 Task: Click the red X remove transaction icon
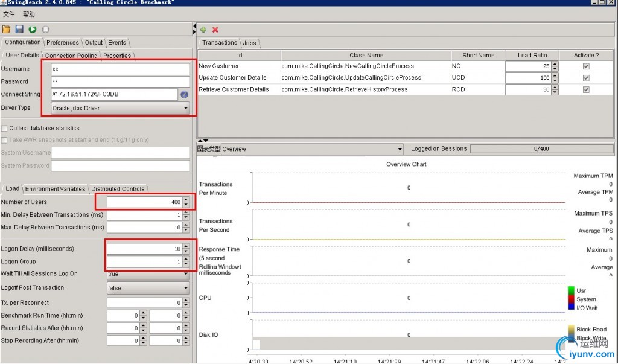point(215,29)
